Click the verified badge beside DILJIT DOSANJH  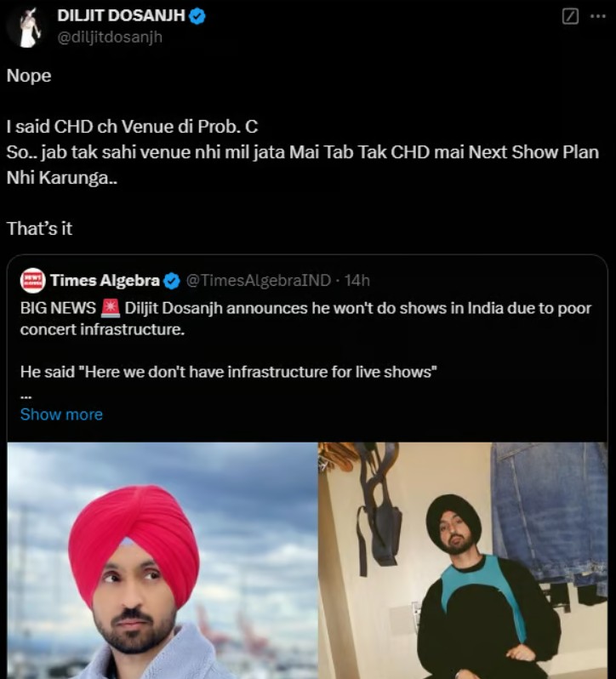tap(197, 16)
